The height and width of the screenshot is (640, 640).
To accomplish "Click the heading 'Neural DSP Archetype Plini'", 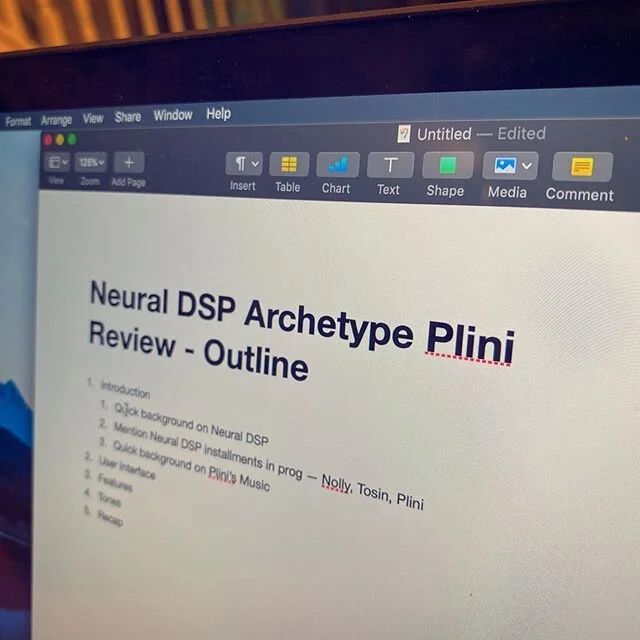I will (302, 321).
